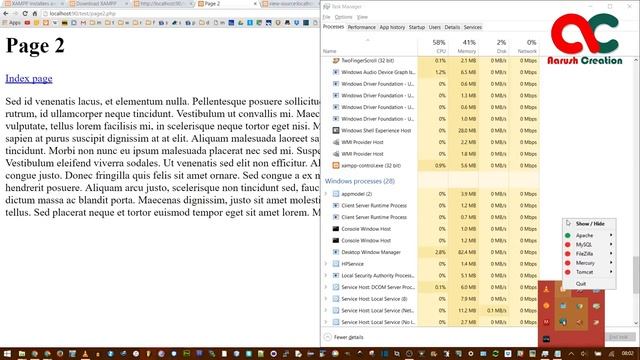Select the xampp-control.exe process icon
The image size is (640, 360).
tap(336, 165)
